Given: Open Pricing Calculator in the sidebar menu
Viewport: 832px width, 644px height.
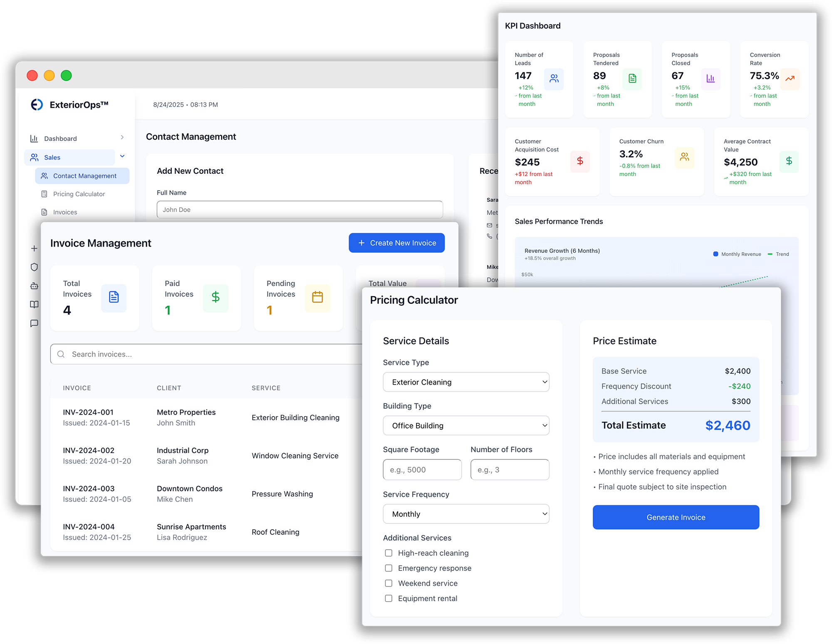Looking at the screenshot, I should (x=79, y=194).
